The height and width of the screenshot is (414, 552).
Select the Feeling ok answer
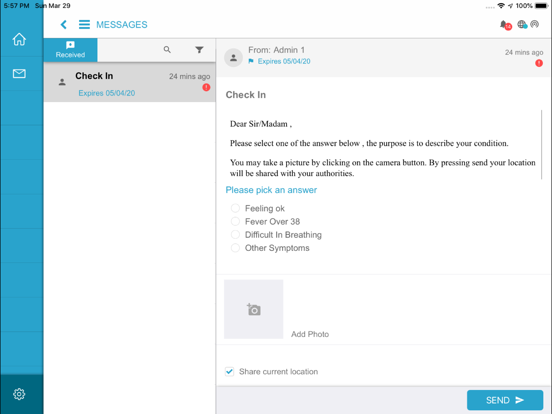235,208
